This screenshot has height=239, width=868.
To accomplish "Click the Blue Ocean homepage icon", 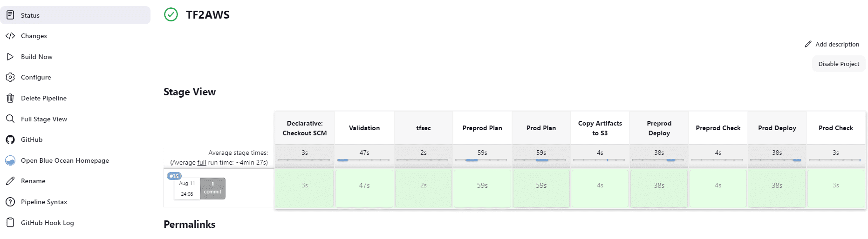I will [10, 160].
